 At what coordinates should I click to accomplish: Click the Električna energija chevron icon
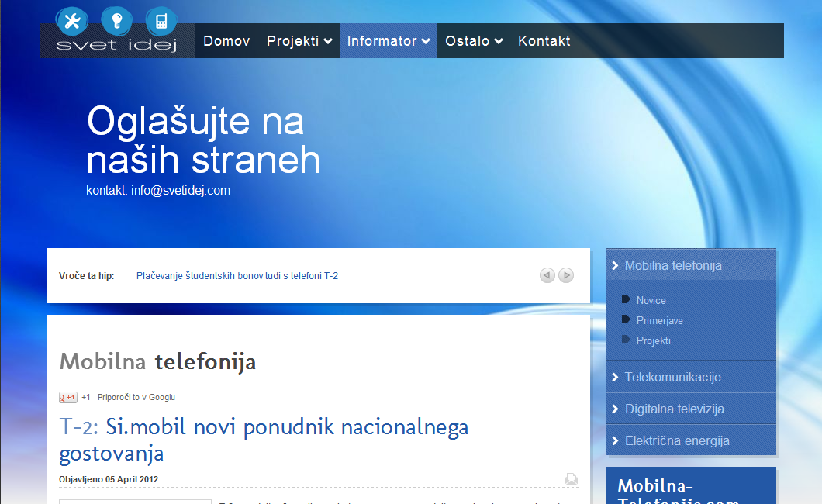coord(616,441)
